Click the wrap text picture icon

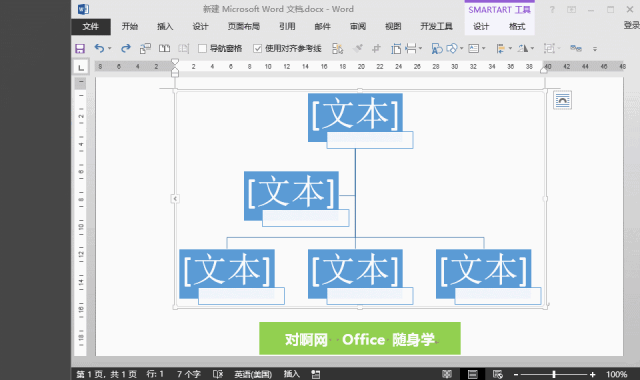click(x=473, y=49)
